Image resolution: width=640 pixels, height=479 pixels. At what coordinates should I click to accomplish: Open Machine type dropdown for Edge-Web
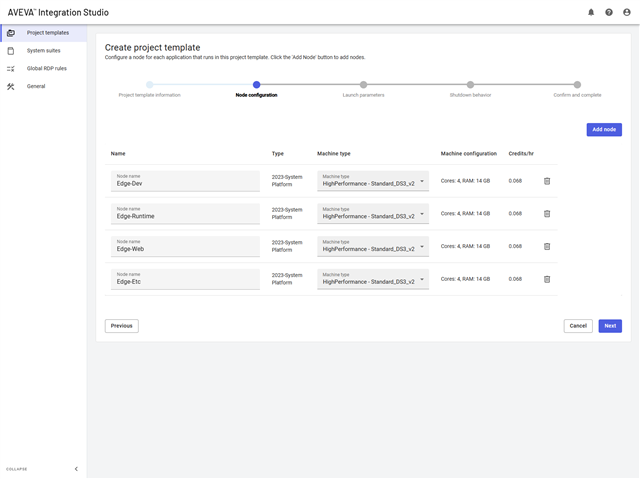[x=373, y=246]
